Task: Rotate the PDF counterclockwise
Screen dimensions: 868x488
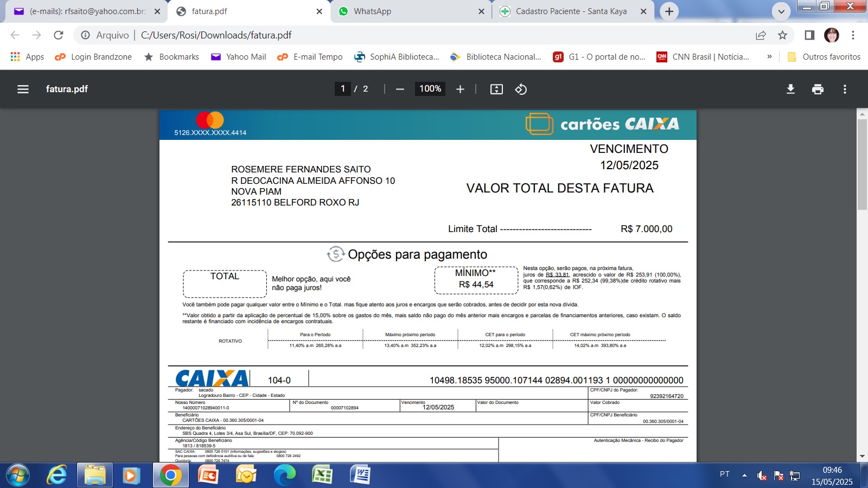Action: point(521,89)
